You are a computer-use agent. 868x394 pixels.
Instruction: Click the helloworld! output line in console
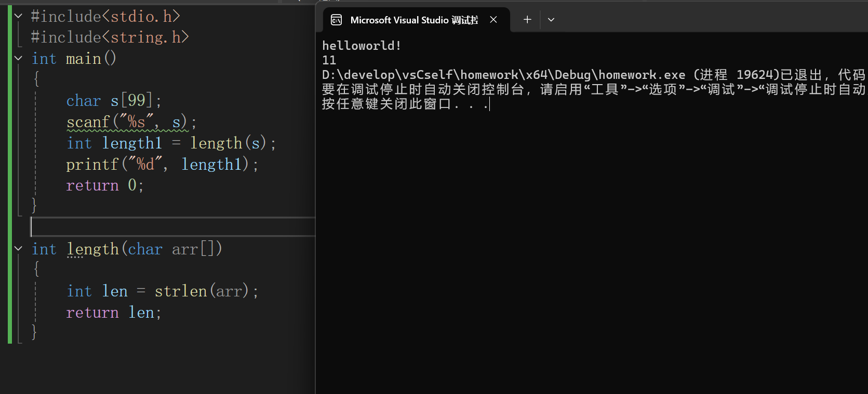[x=362, y=46]
